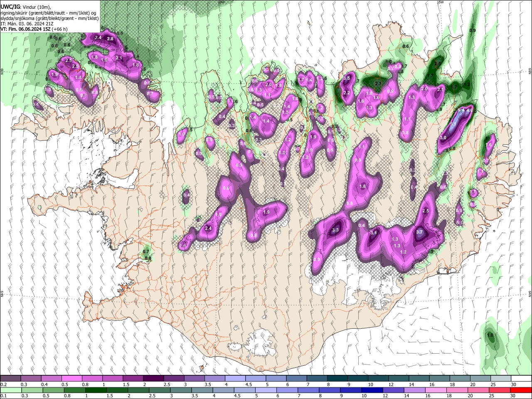Image resolution: width=532 pixels, height=399 pixels.
Task: Click the 15W longitude label
Action: 440,2
